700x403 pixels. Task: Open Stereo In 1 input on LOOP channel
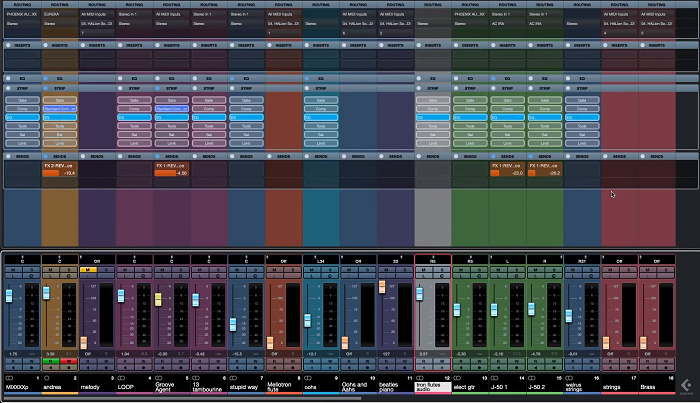coord(134,14)
